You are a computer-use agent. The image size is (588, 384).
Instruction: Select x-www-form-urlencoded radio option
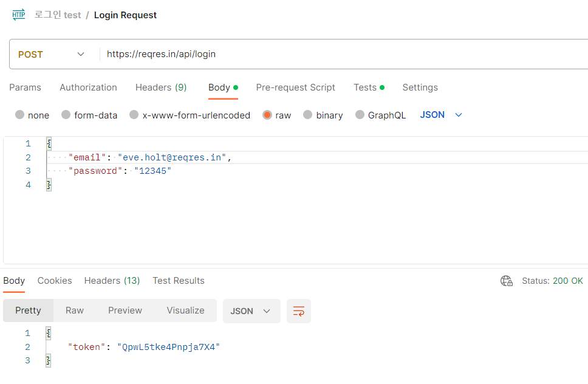[134, 115]
